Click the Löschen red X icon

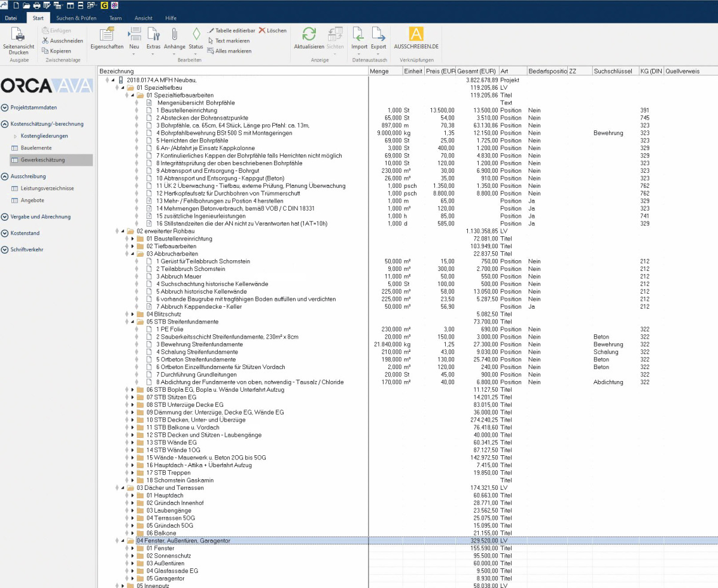tap(262, 31)
